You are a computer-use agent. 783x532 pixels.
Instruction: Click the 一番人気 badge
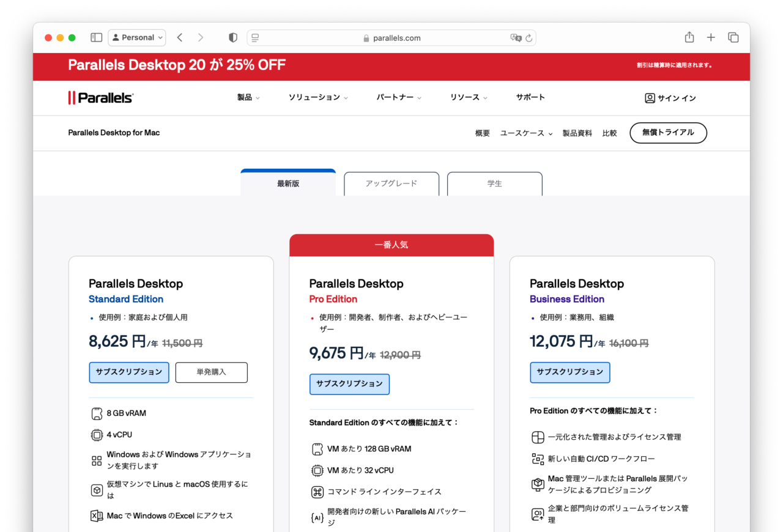point(391,245)
